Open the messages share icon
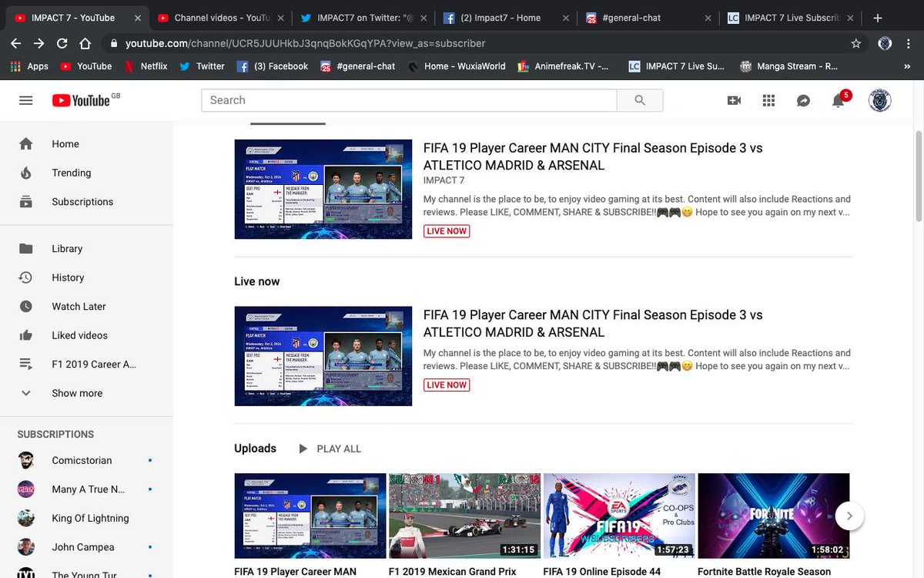 tap(803, 100)
